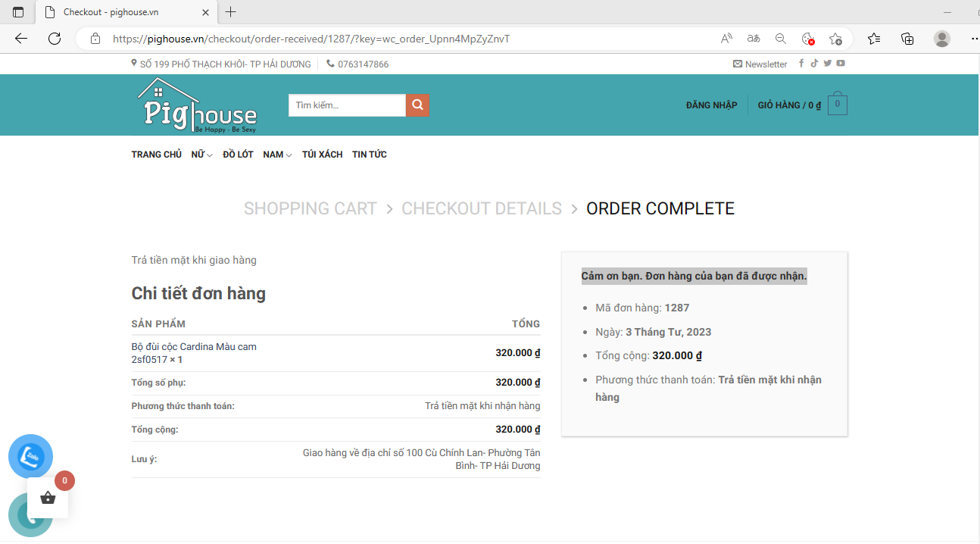Open the Twitter social icon
980x544 pixels.
point(827,64)
